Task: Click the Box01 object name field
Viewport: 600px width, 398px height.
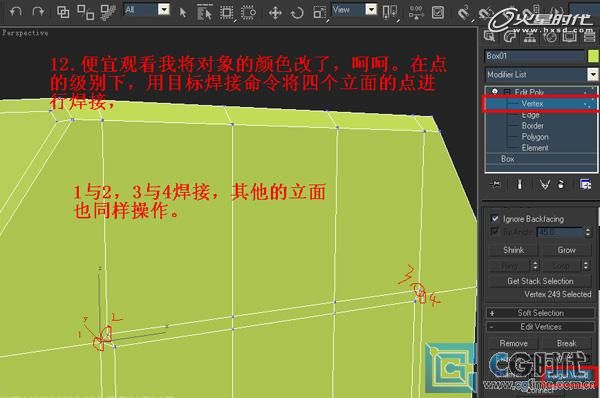Action: [x=535, y=56]
